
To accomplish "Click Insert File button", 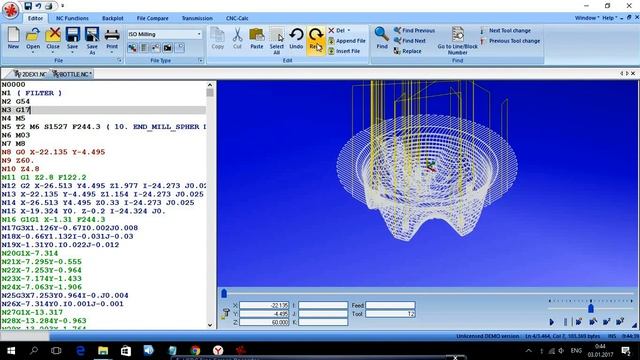I will (344, 51).
